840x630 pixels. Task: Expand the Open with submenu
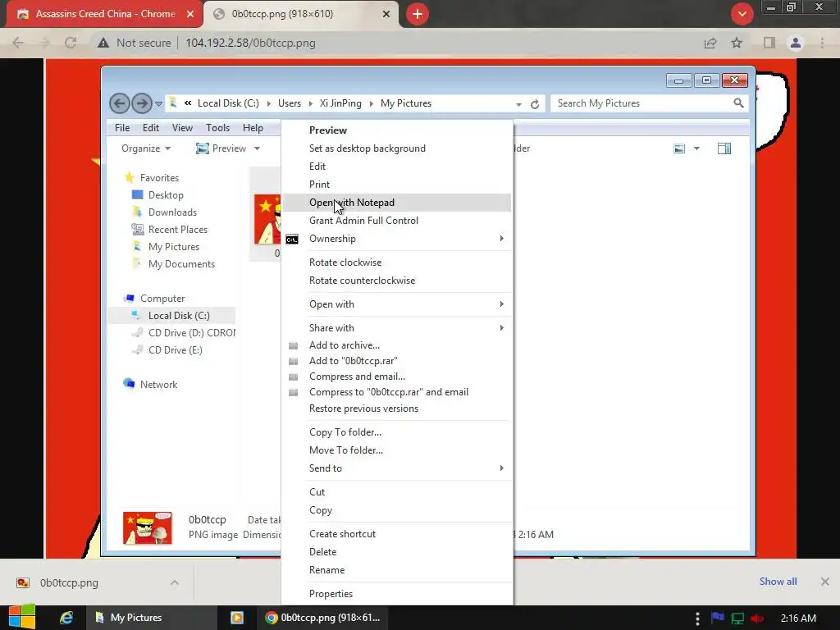[x=396, y=304]
